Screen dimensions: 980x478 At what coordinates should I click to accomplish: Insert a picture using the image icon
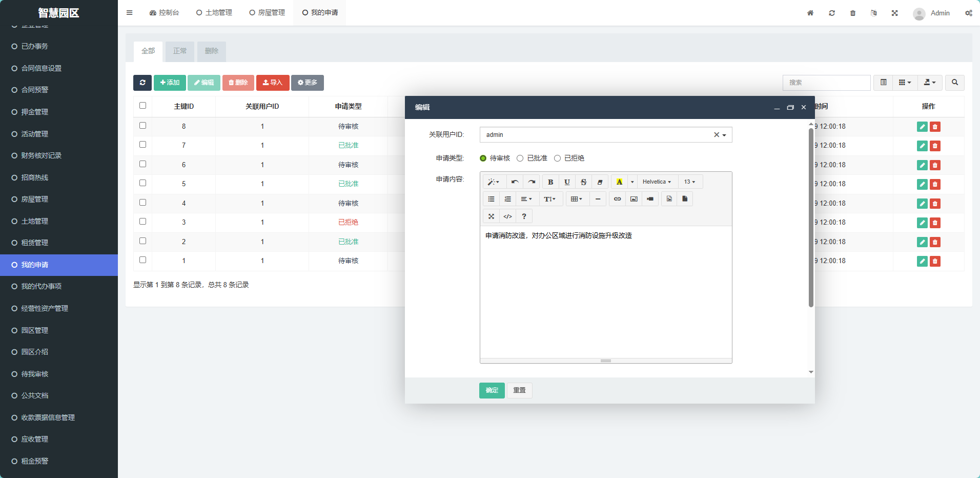[x=634, y=199]
